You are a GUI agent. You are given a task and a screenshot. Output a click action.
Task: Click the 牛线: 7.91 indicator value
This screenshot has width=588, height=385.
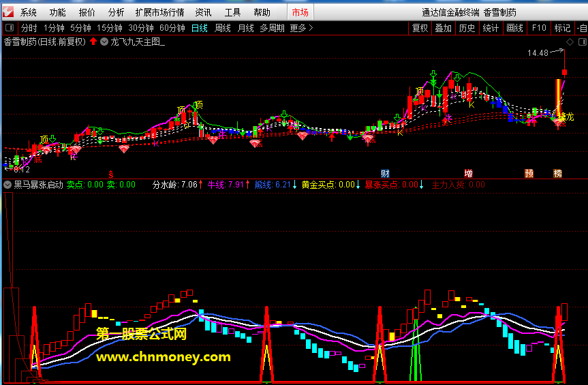click(226, 185)
